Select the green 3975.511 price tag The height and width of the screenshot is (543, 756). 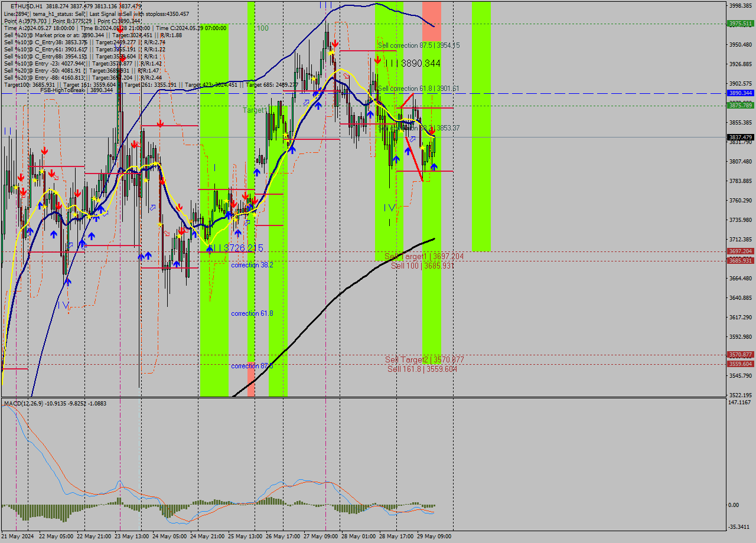tap(740, 24)
